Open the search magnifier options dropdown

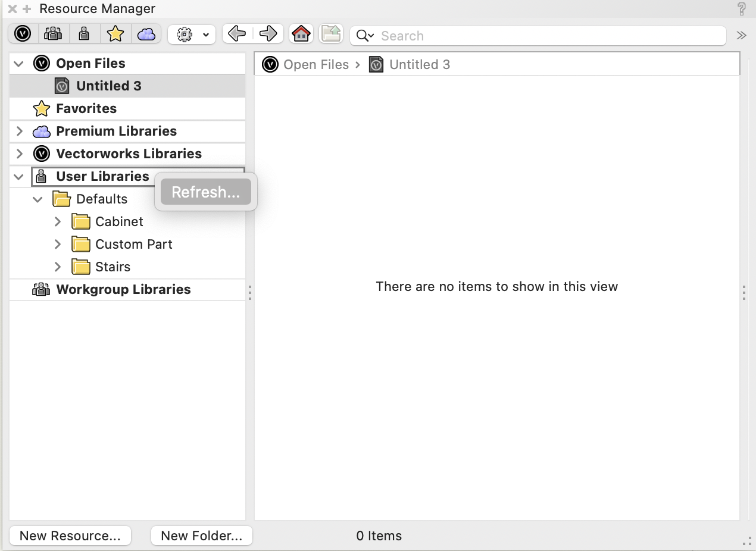pyautogui.click(x=365, y=36)
